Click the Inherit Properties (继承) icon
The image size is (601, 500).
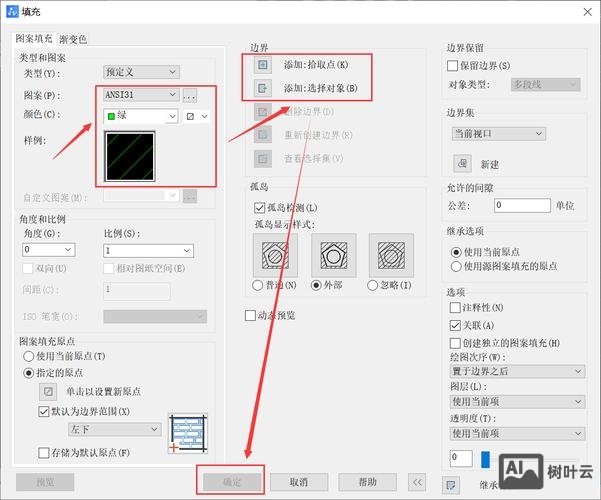[x=451, y=485]
